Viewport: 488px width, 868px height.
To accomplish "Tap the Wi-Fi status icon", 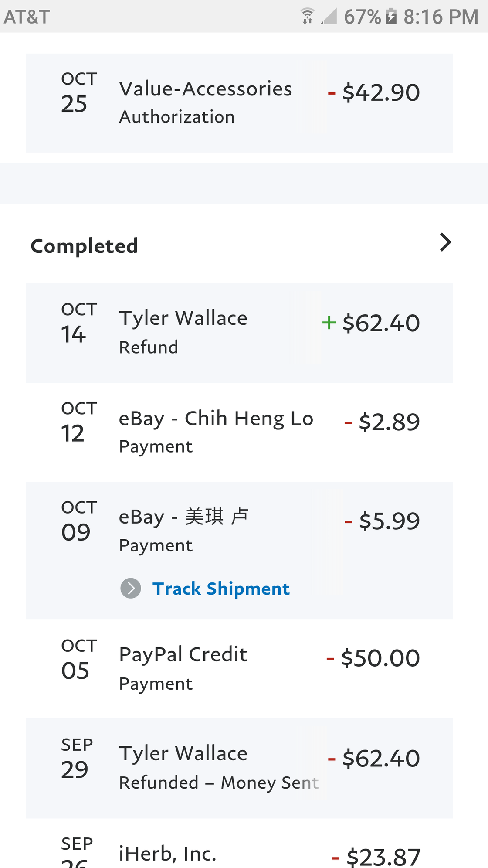I will click(308, 17).
